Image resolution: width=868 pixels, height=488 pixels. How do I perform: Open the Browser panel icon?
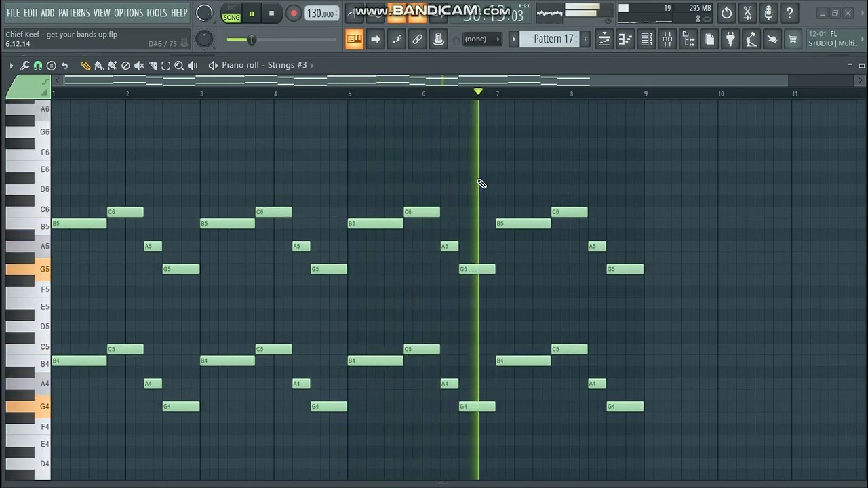688,39
